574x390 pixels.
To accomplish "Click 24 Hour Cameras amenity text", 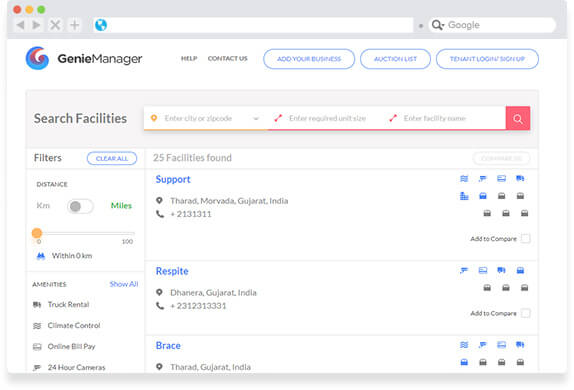I will point(77,367).
